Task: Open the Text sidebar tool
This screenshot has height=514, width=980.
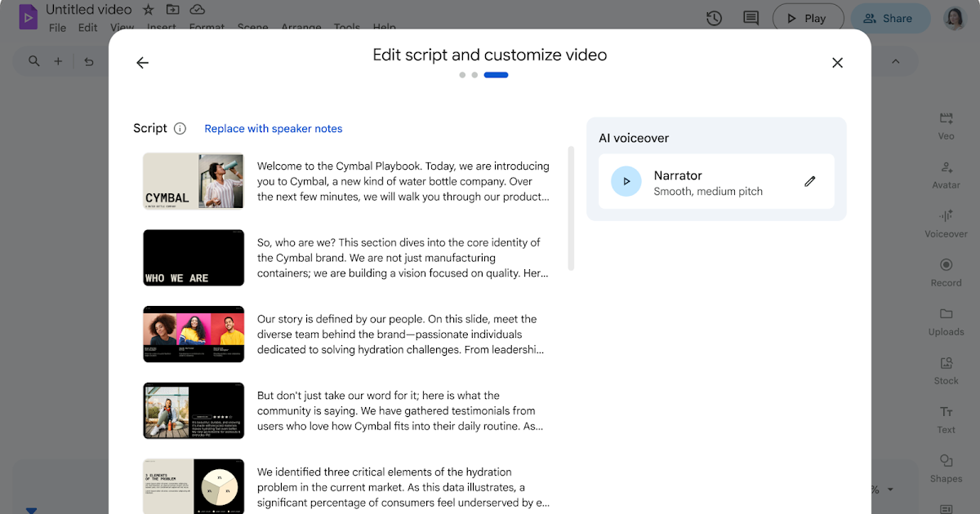Action: (x=946, y=419)
